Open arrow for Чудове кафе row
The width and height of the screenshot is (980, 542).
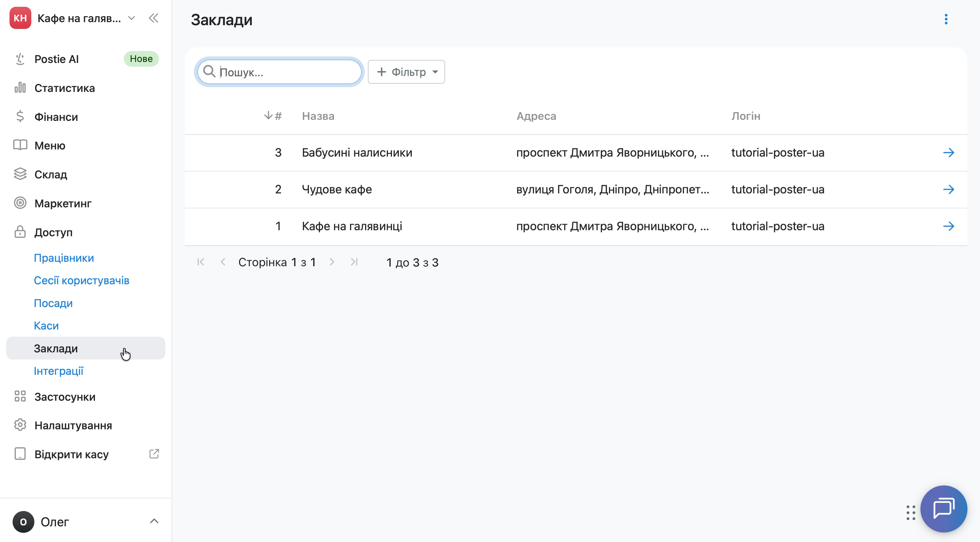pos(948,189)
